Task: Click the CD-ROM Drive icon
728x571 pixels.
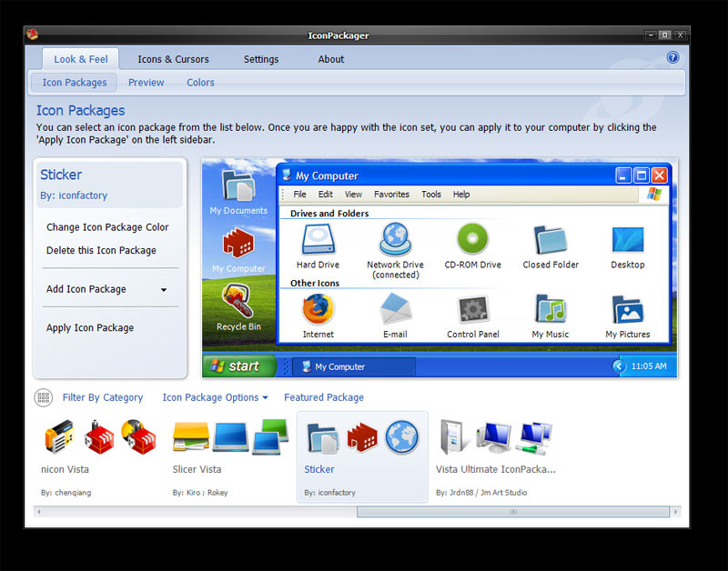Action: pyautogui.click(x=472, y=239)
